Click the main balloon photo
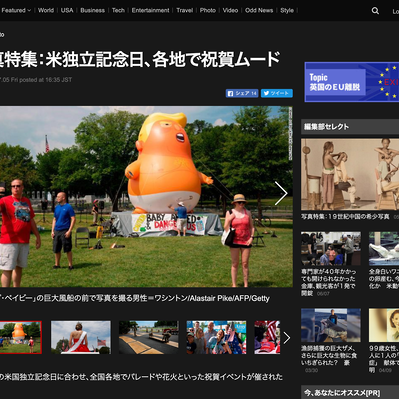This screenshot has height=399, width=399. tap(146, 197)
